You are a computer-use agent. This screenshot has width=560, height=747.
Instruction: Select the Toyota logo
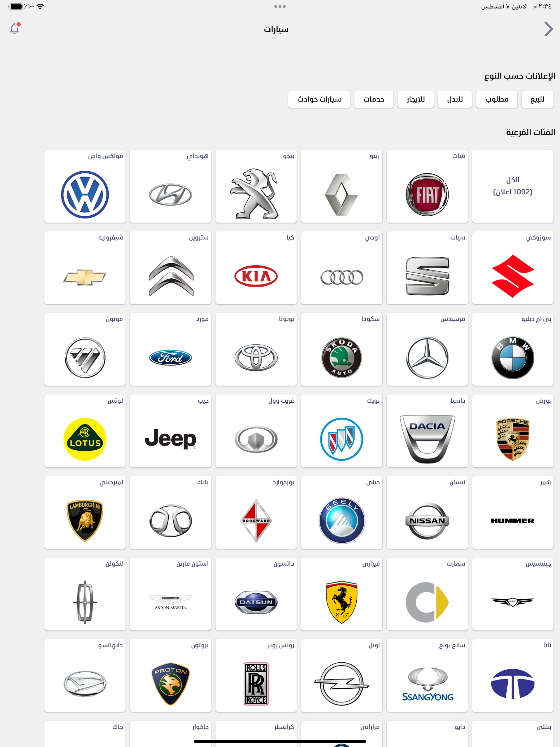(256, 358)
